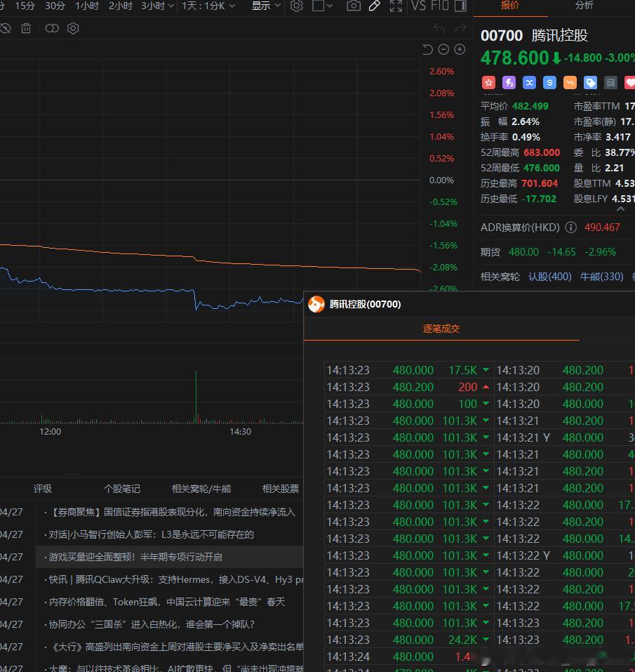Redo action arrow

(x=461, y=28)
